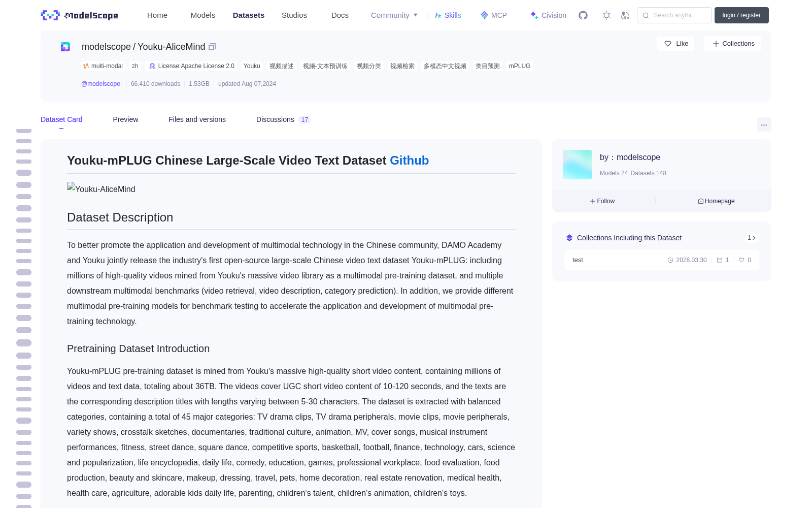The image size is (812, 508).
Task: Open Civision from the top navigation
Action: pyautogui.click(x=548, y=15)
